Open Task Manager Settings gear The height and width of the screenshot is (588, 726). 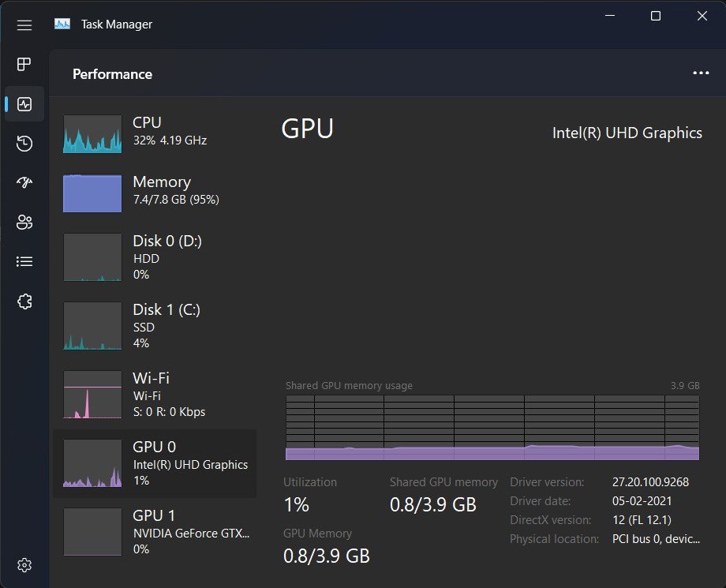click(24, 565)
